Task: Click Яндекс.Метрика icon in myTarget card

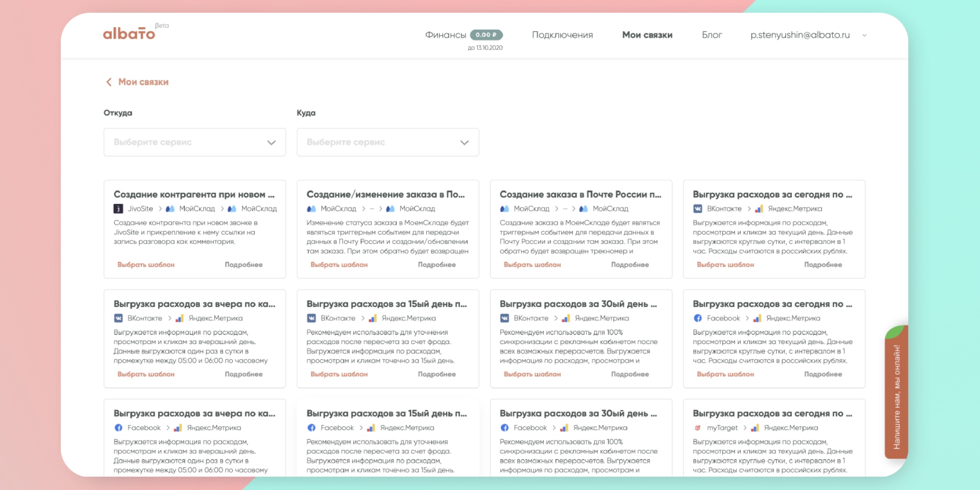Action: [755, 428]
